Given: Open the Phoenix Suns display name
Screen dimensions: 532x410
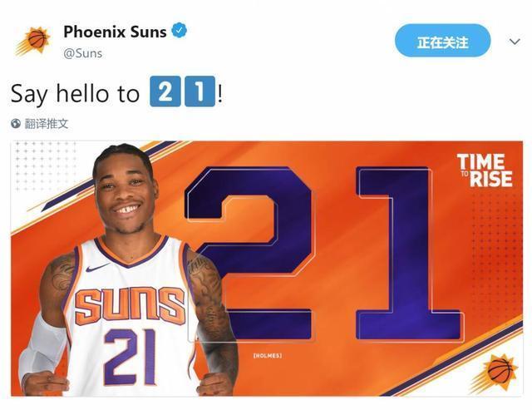Looking at the screenshot, I should click(x=115, y=32).
